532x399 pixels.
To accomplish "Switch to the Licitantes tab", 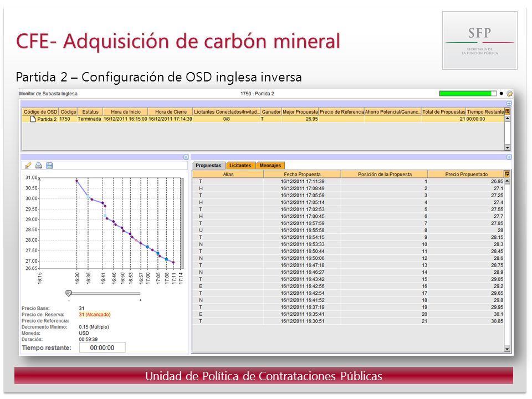I will [x=240, y=166].
